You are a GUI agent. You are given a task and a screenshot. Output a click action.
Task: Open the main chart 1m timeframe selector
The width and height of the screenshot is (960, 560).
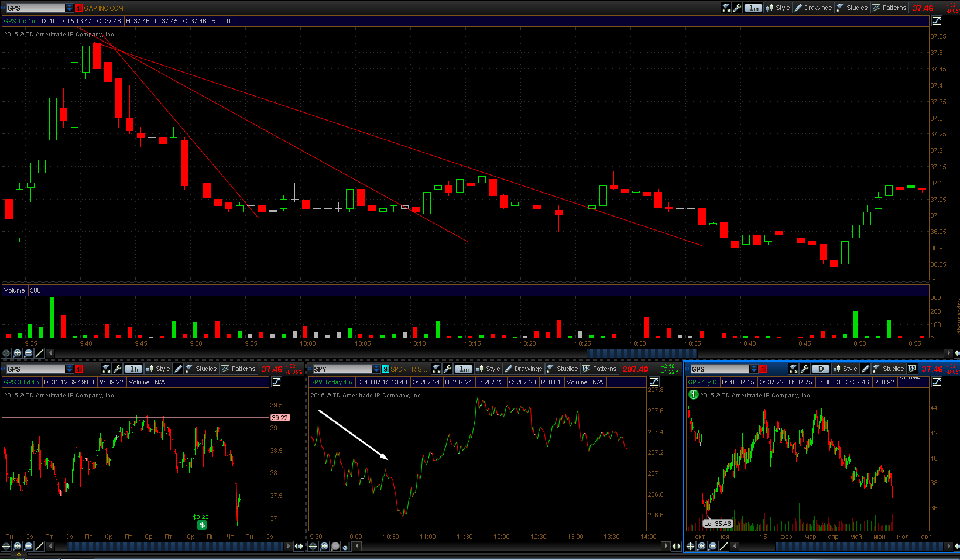point(753,8)
